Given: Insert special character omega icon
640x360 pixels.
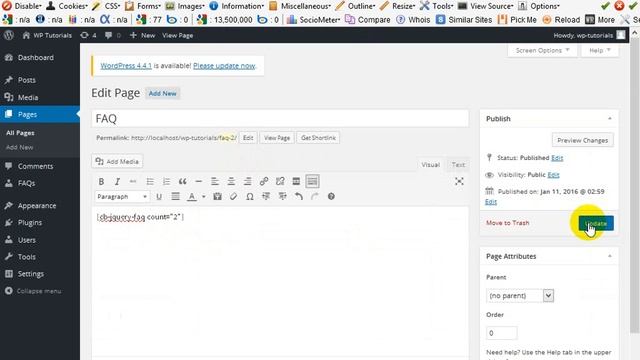Looking at the screenshot, I should tap(250, 197).
